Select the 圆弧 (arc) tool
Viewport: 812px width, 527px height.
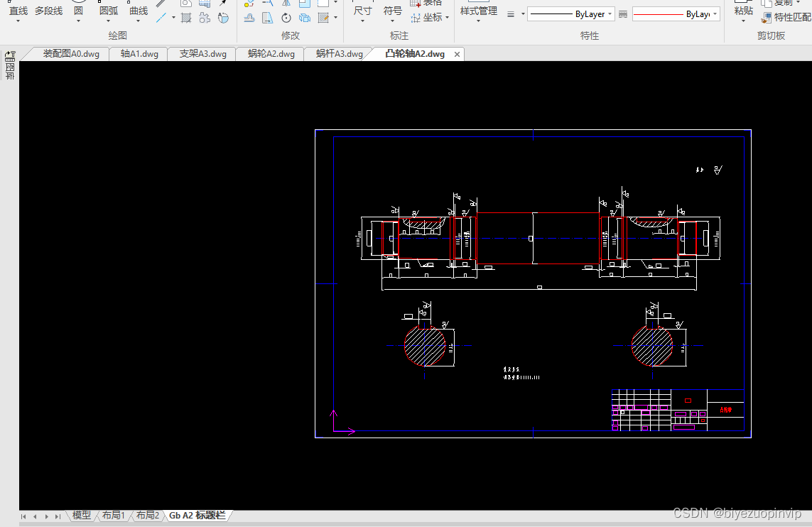(x=109, y=11)
